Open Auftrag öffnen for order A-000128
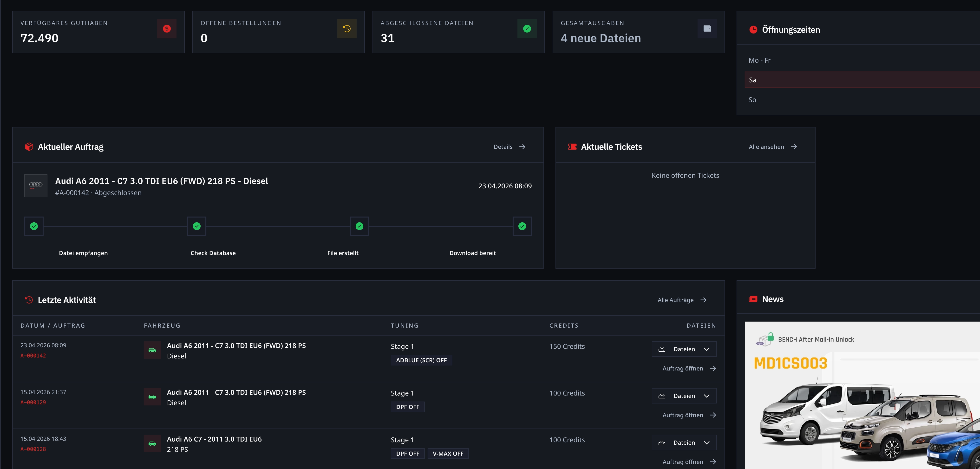 689,462
